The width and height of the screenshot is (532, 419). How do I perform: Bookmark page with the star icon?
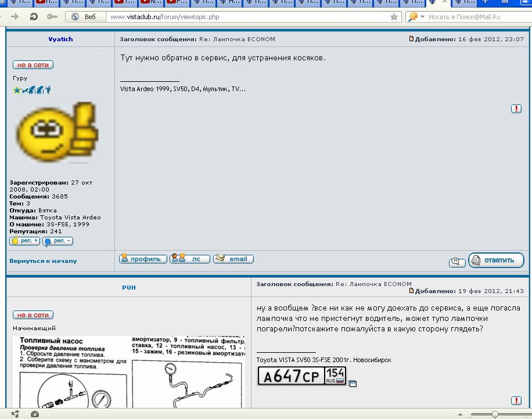394,17
